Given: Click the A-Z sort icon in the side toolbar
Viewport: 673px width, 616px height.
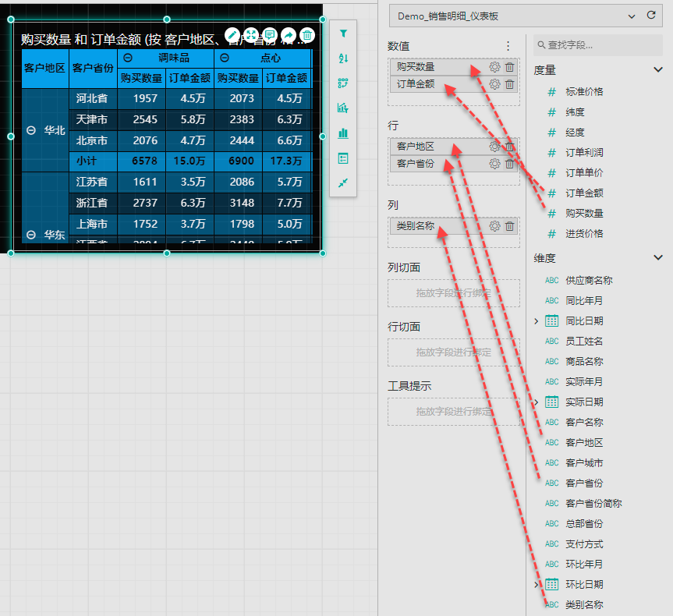Looking at the screenshot, I should coord(343,58).
